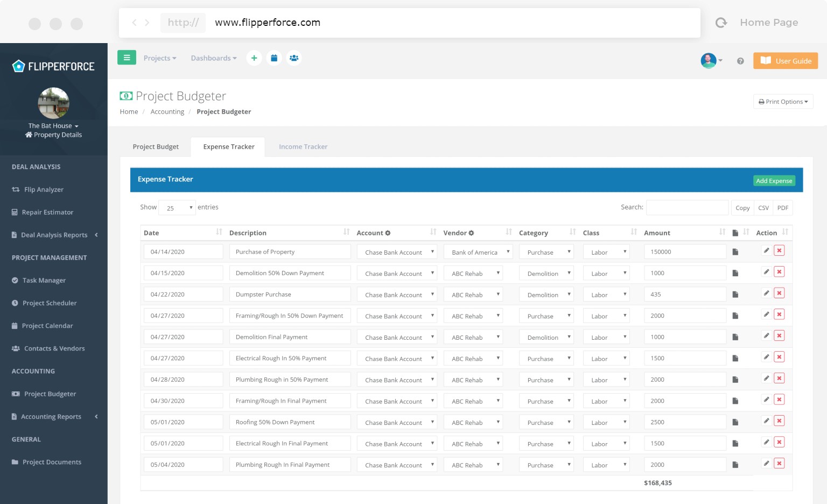Screen dimensions: 827x504
Task: Open Contacts & Vendors in the sidebar
Action: tap(54, 348)
